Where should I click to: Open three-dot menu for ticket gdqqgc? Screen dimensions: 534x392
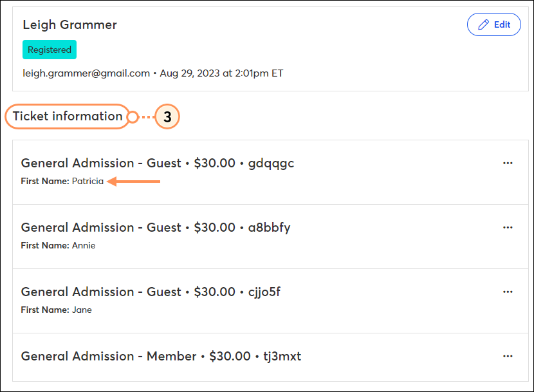coord(508,163)
